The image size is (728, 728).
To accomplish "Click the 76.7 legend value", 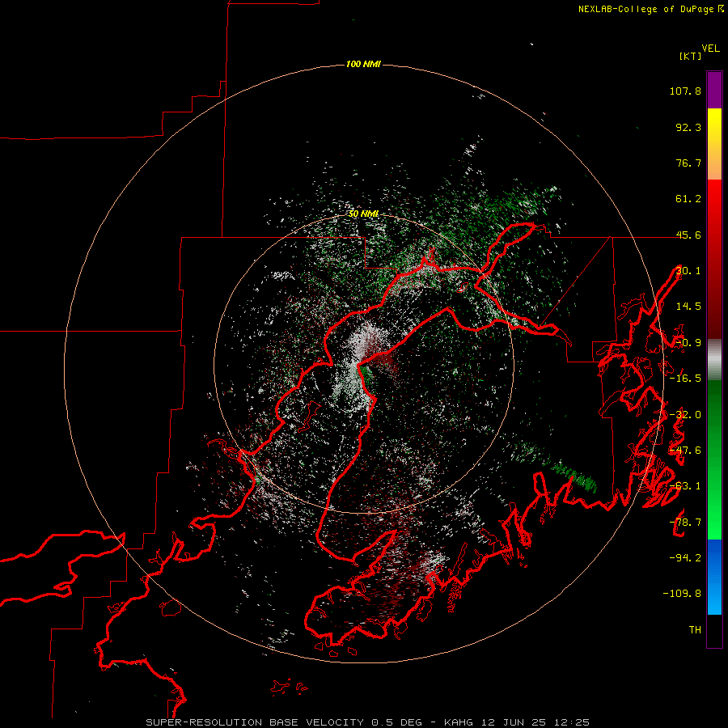I will click(688, 163).
